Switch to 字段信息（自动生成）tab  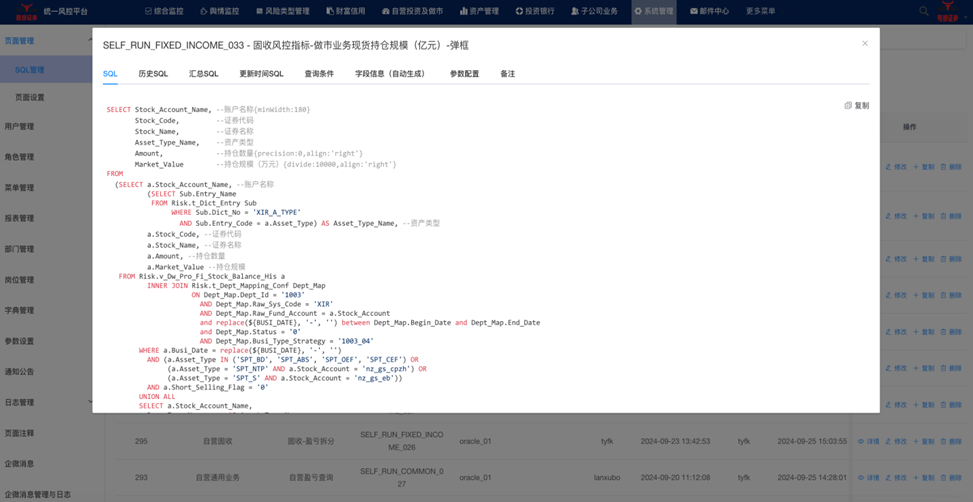pyautogui.click(x=392, y=73)
